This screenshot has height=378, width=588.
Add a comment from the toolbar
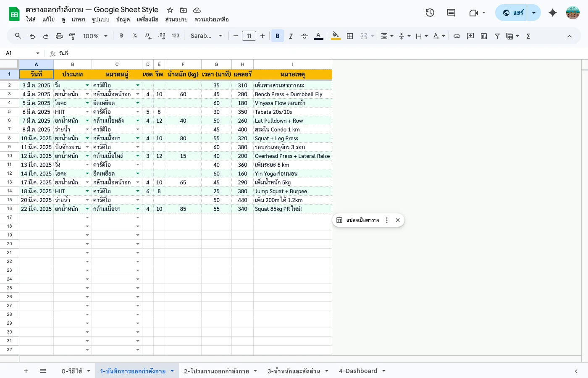470,36
